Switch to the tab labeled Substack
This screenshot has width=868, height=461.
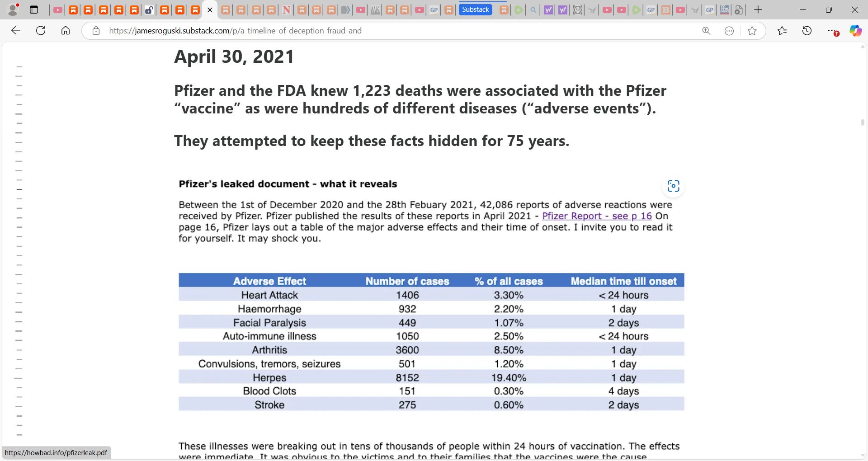475,9
